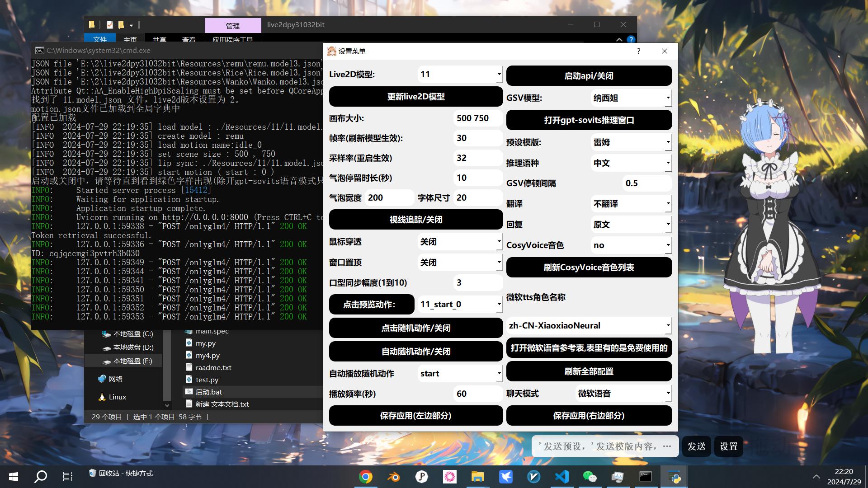The height and width of the screenshot is (488, 868).
Task: Click the 帧率 field showing 30
Action: [478, 138]
